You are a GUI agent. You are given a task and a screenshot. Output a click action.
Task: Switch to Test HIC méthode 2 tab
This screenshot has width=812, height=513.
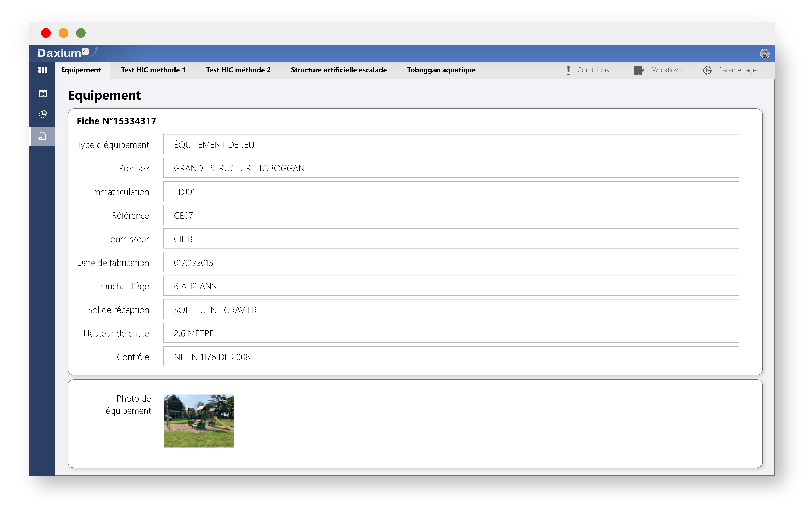coord(238,70)
